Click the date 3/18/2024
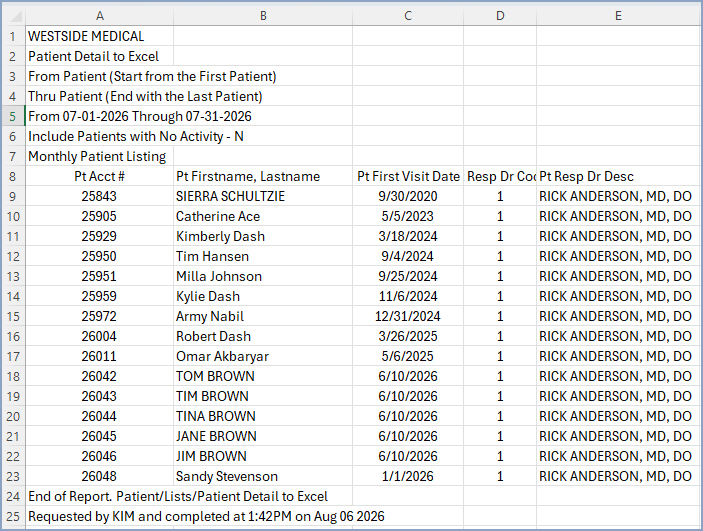The image size is (703, 531). (x=408, y=236)
